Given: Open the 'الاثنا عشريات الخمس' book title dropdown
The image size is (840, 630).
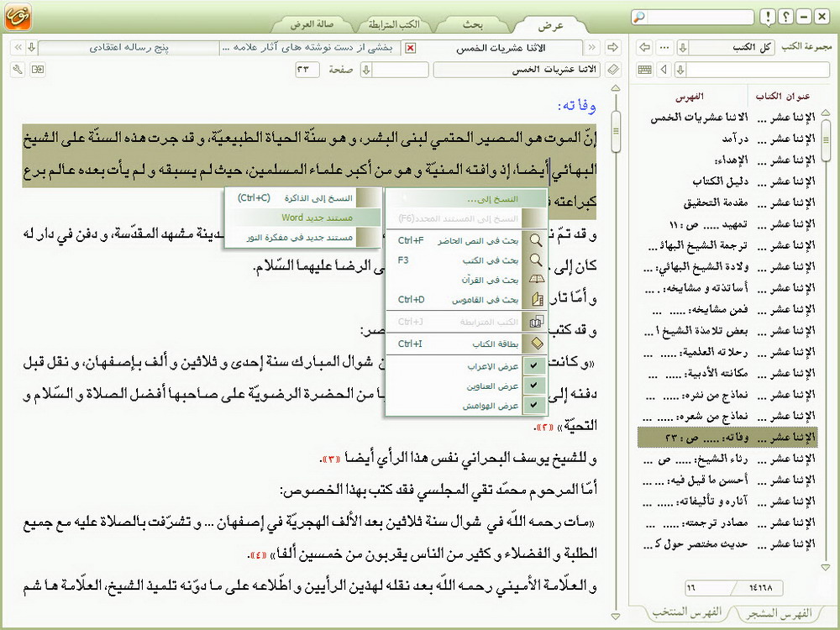Looking at the screenshot, I should [x=517, y=70].
